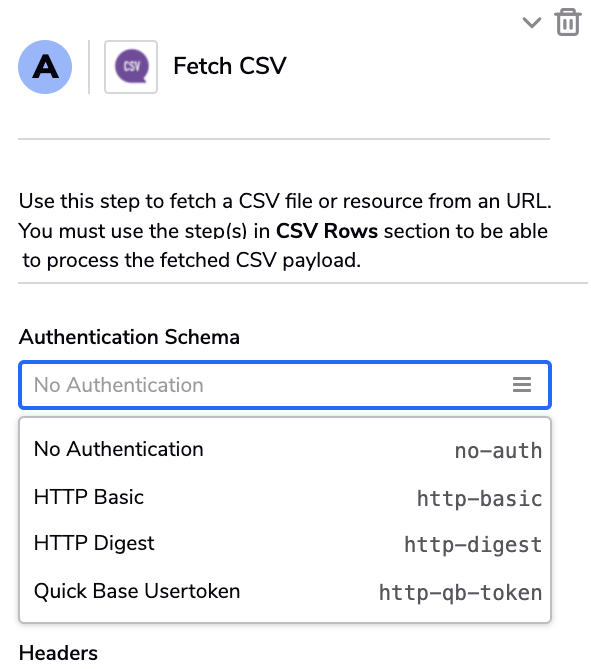This screenshot has height=669, width=591.
Task: Open the hamburger list icon in schema field
Action: (521, 384)
